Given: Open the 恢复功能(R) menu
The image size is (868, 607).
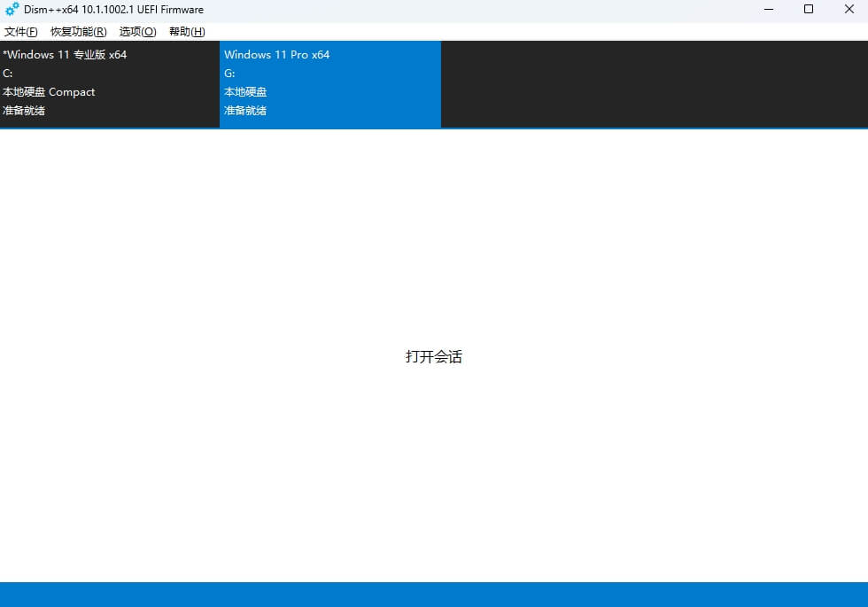Looking at the screenshot, I should click(78, 32).
